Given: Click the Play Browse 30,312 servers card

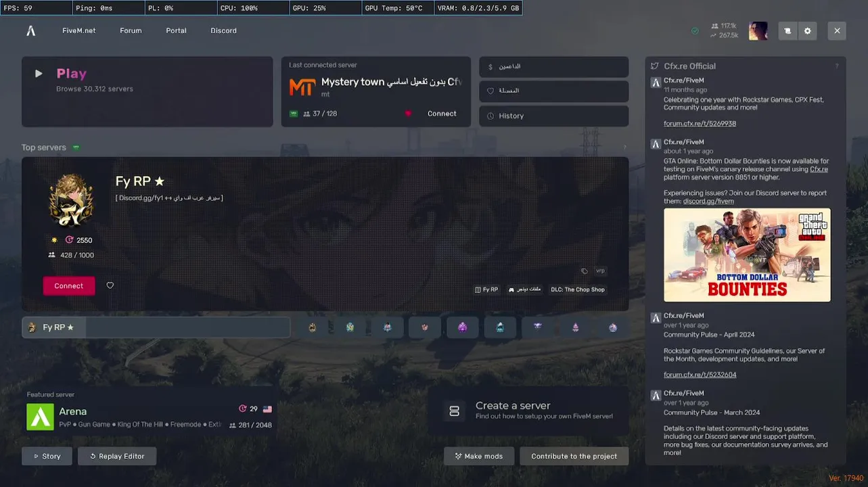Looking at the screenshot, I should [147, 91].
